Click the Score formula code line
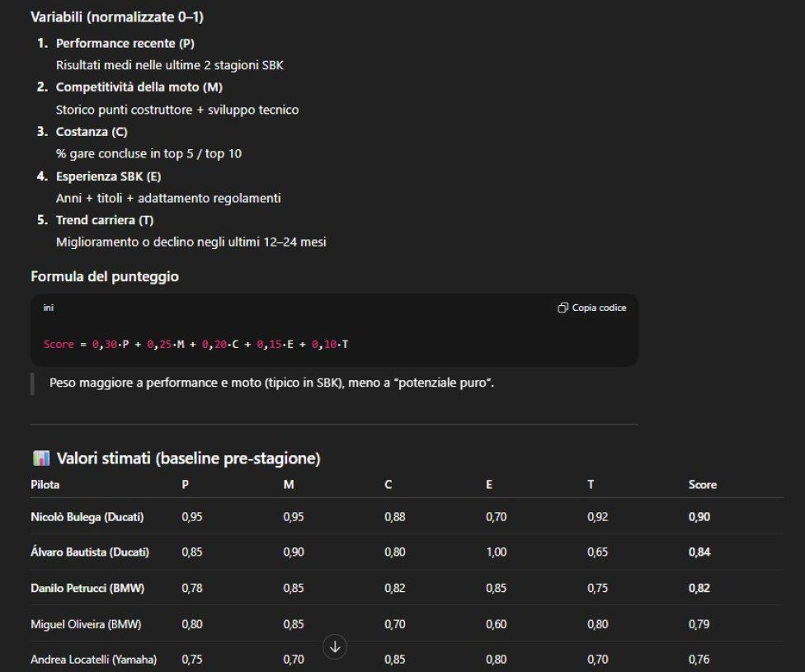Viewport: 805px width, 672px height. pyautogui.click(x=195, y=344)
